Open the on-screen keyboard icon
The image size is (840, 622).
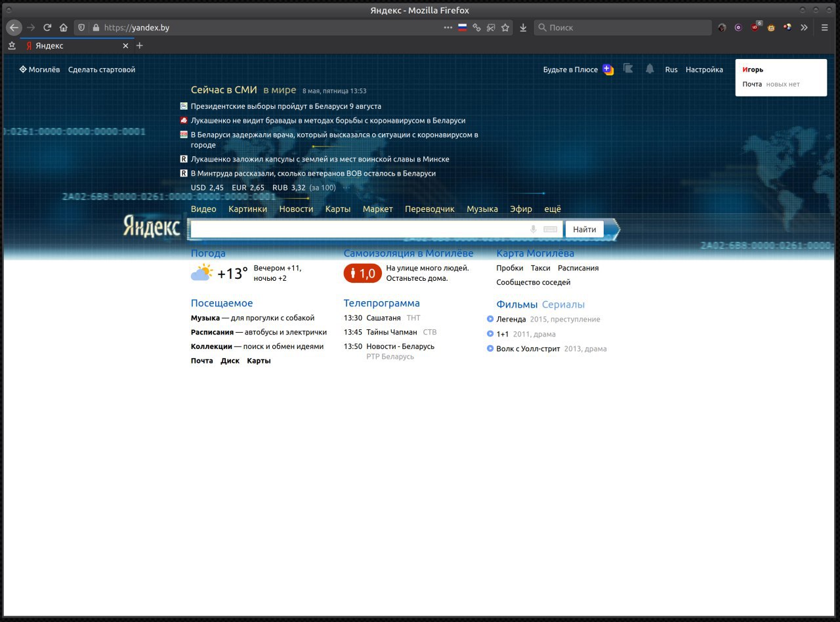550,229
